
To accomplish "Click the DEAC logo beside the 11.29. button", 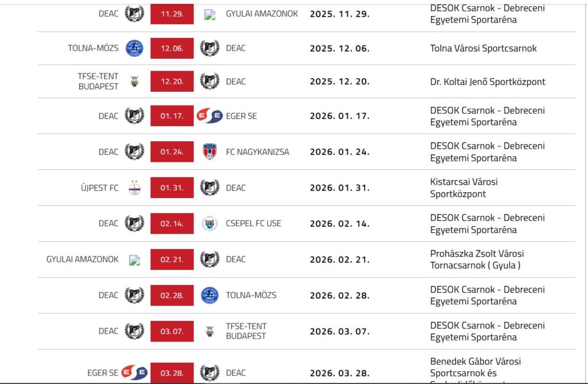I will coord(134,13).
